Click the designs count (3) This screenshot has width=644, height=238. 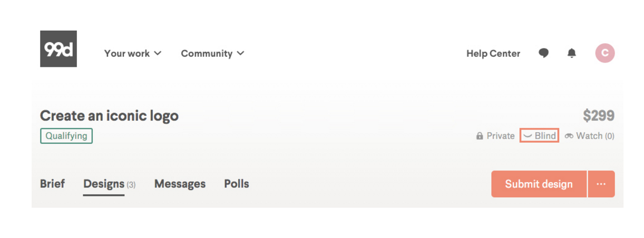(131, 185)
